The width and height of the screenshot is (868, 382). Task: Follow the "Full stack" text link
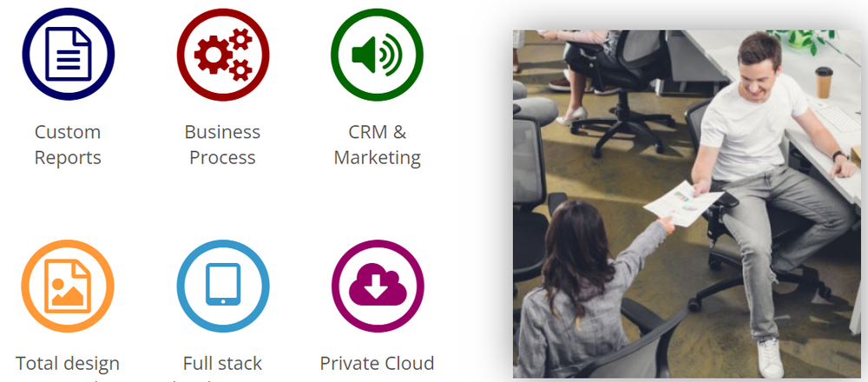point(222,363)
